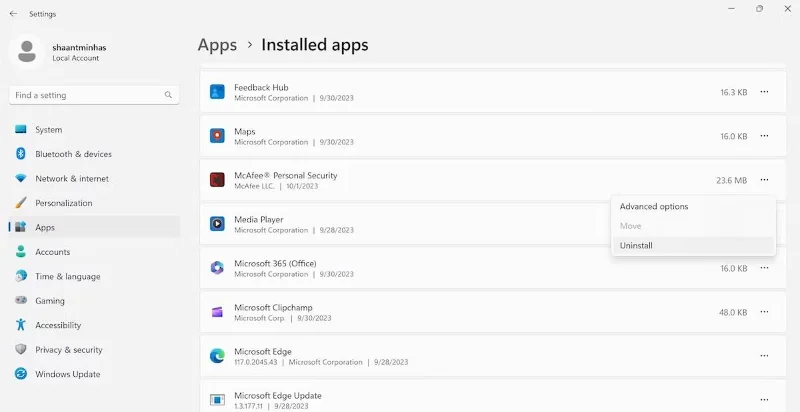The height and width of the screenshot is (412, 800).
Task: Click the 16.3 KB size value
Action: coord(734,92)
